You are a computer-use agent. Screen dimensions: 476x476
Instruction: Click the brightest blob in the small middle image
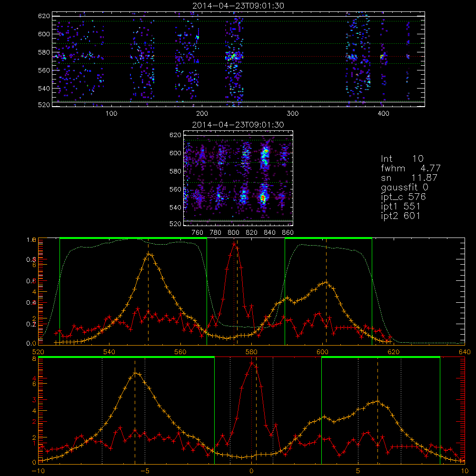[x=263, y=198]
